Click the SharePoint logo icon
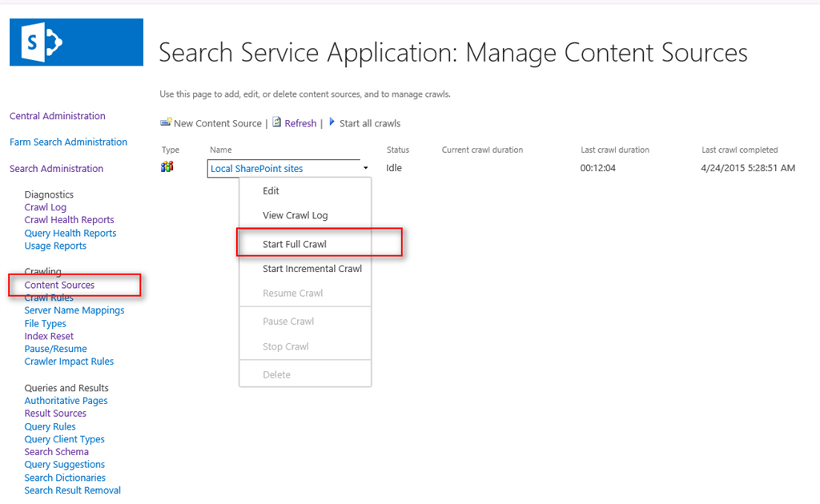 click(x=76, y=42)
